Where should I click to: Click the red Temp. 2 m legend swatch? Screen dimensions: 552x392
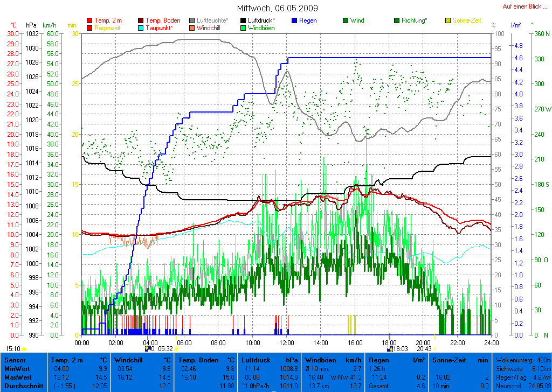pyautogui.click(x=89, y=20)
